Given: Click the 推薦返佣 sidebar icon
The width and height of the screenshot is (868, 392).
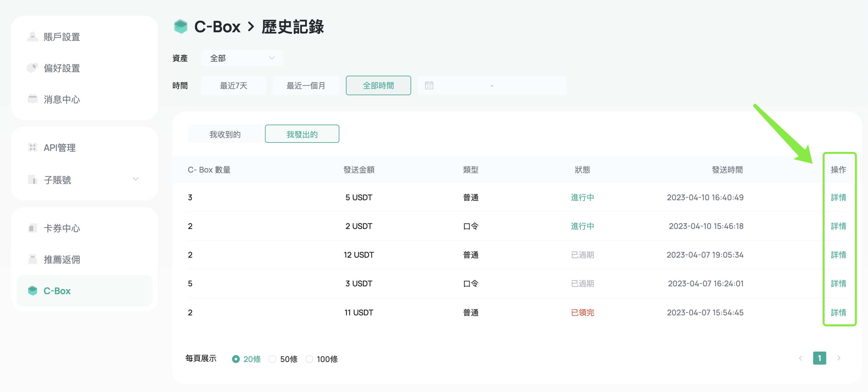Looking at the screenshot, I should (32, 260).
